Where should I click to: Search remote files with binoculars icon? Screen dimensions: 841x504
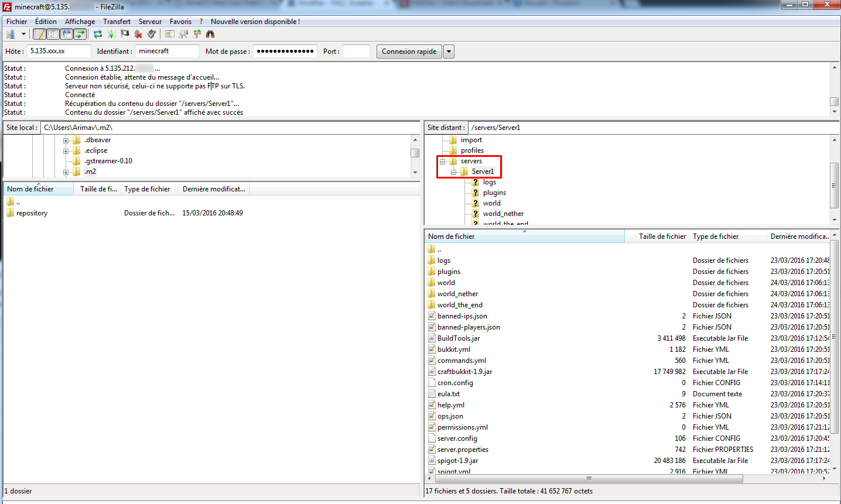(210, 34)
